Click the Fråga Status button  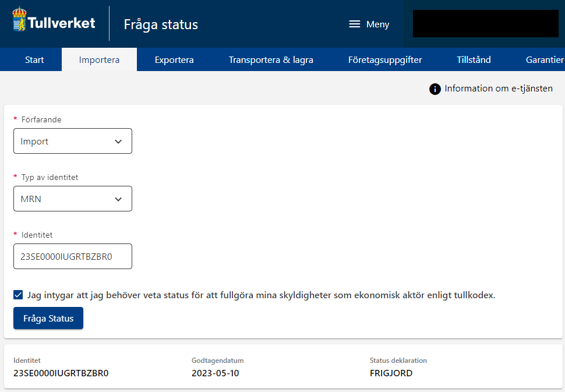[x=48, y=318]
